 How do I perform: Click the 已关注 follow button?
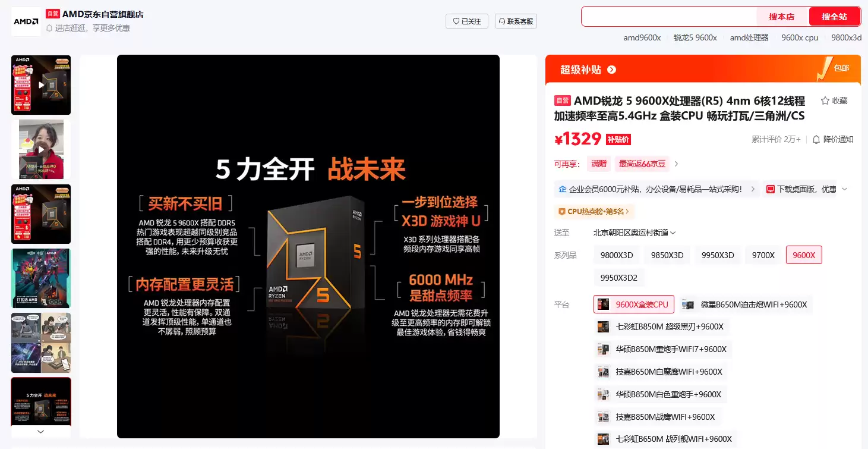click(x=467, y=21)
